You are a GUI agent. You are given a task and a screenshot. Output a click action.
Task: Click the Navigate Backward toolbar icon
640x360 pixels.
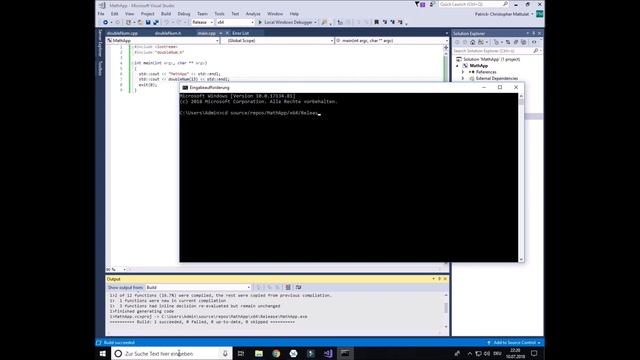pos(105,22)
